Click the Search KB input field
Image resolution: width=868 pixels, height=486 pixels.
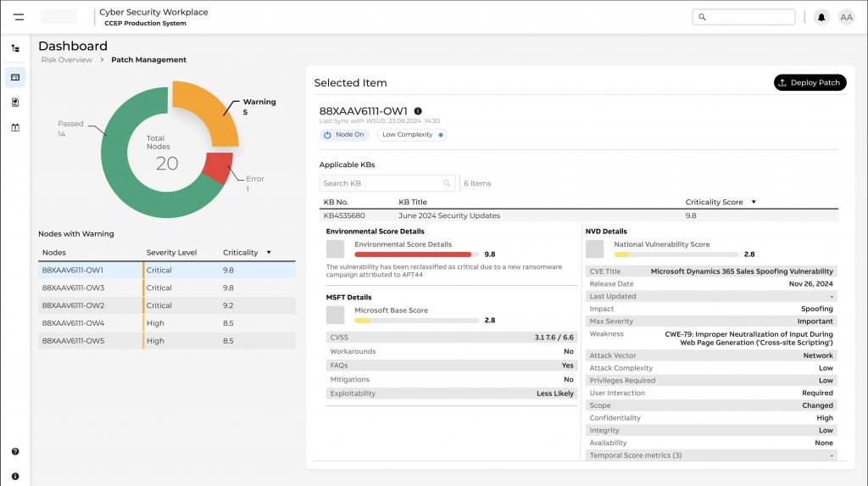coord(381,183)
